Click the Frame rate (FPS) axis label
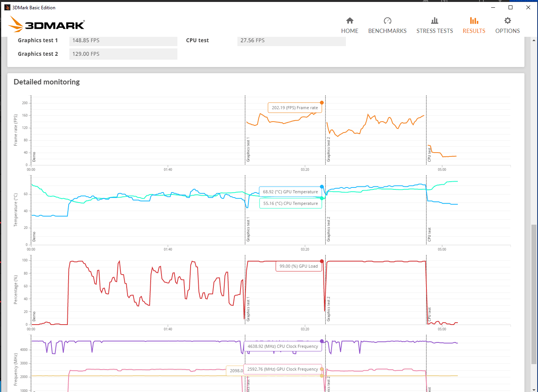Image resolution: width=538 pixels, height=392 pixels. tap(16, 130)
